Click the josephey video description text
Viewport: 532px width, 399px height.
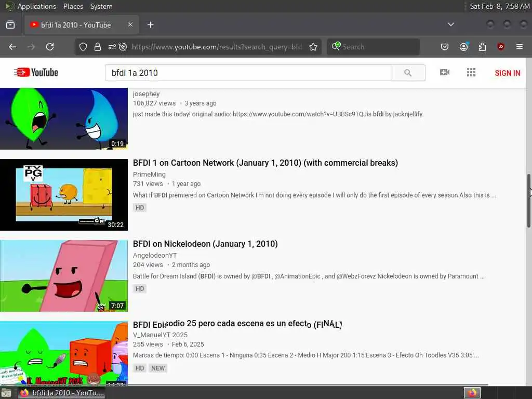[278, 114]
